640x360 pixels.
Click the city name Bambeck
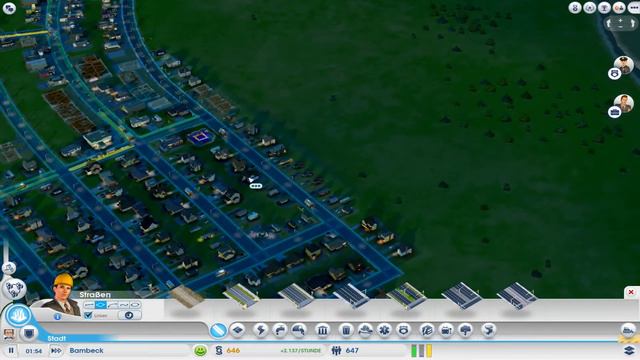[86, 350]
